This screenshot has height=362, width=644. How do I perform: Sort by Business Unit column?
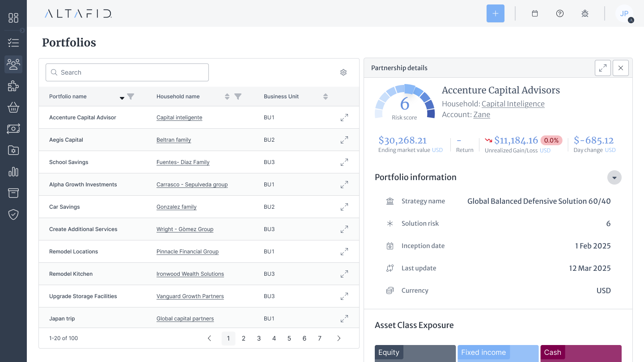tap(326, 97)
